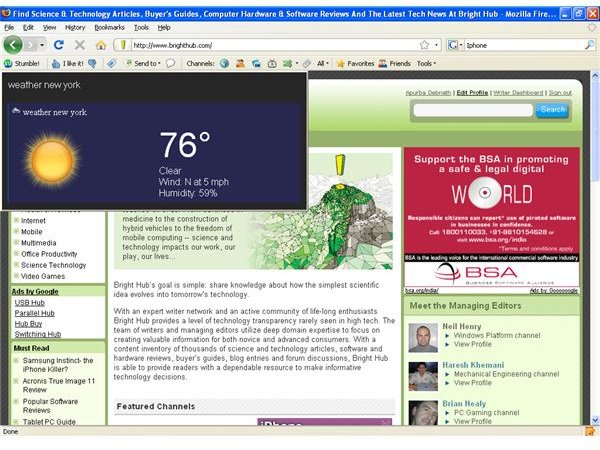600x450 pixels.
Task: Open the Mobile category link
Action: [32, 232]
